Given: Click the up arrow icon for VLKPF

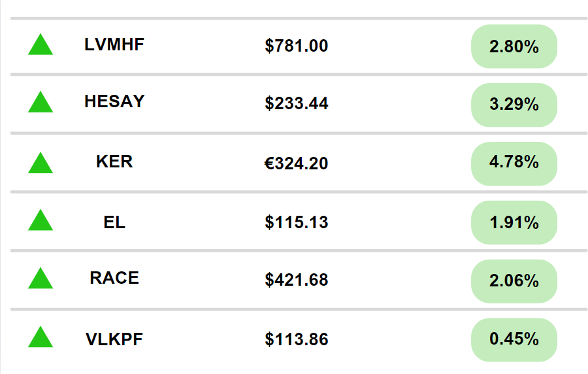Looking at the screenshot, I should [x=41, y=339].
